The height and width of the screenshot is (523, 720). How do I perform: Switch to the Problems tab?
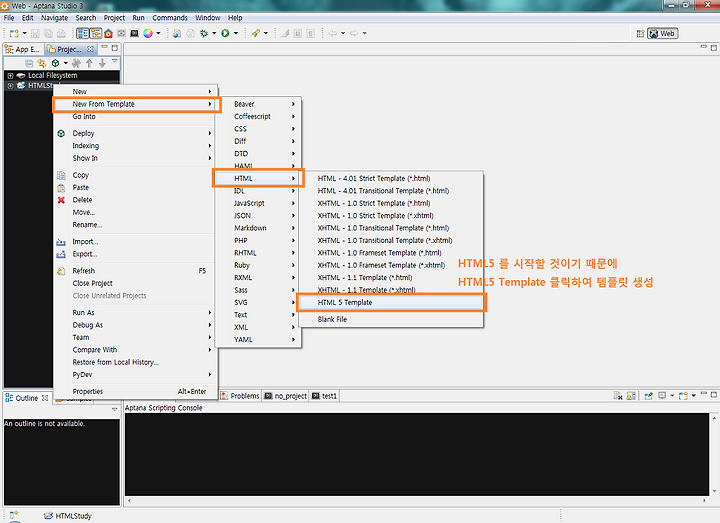(x=240, y=396)
